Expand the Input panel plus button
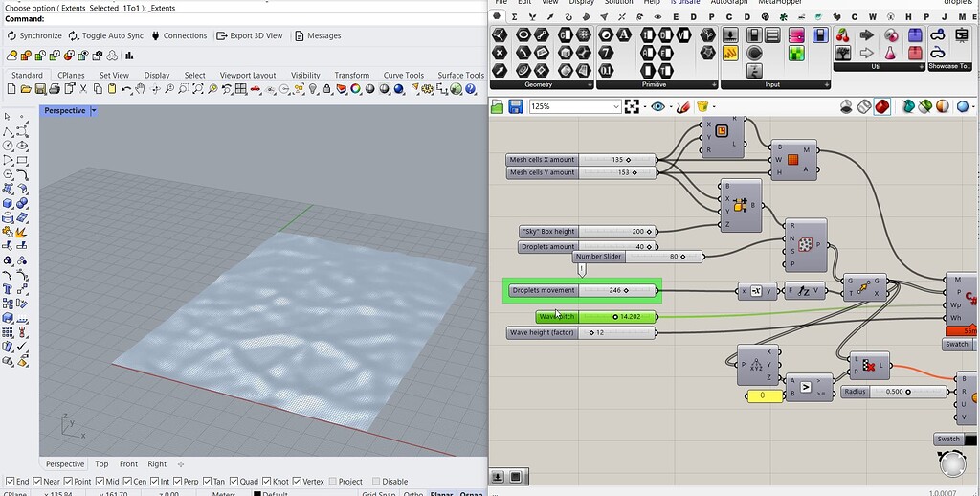 [826, 84]
